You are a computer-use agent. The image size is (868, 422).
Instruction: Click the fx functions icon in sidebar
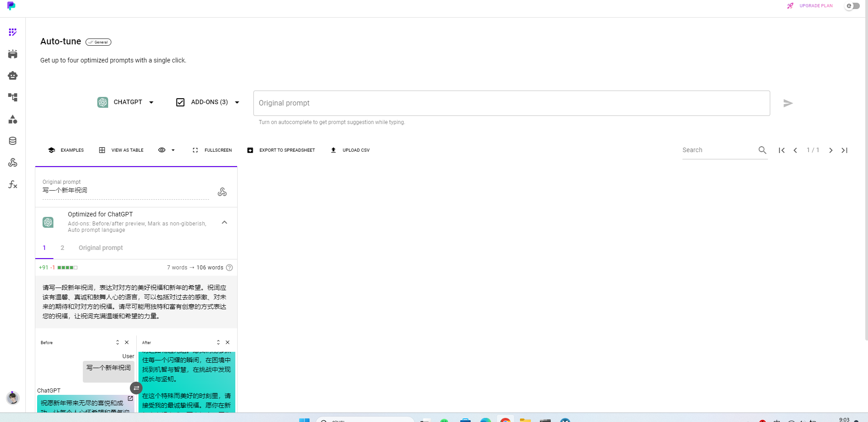[13, 184]
